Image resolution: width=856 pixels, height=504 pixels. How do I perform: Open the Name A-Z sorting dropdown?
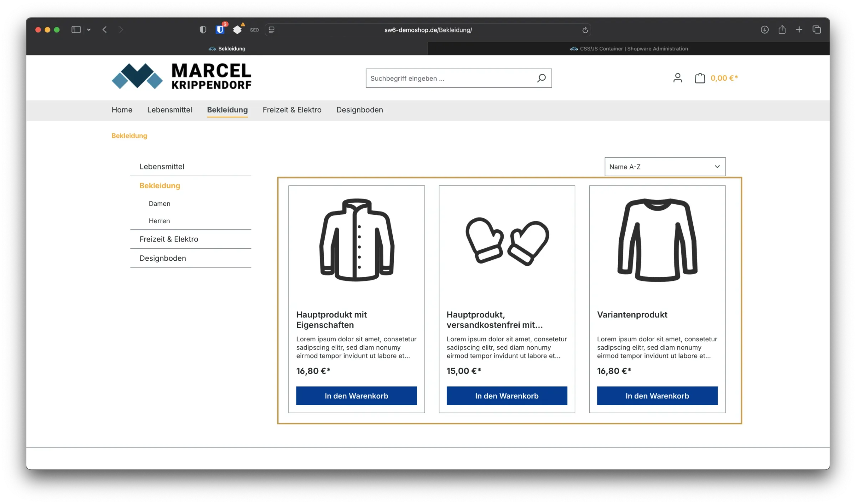point(664,167)
